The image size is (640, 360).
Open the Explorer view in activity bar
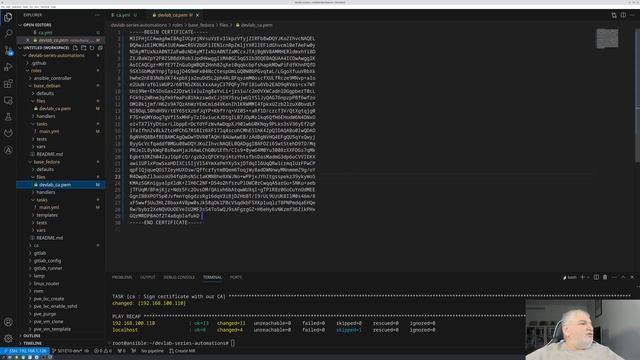tap(8, 17)
